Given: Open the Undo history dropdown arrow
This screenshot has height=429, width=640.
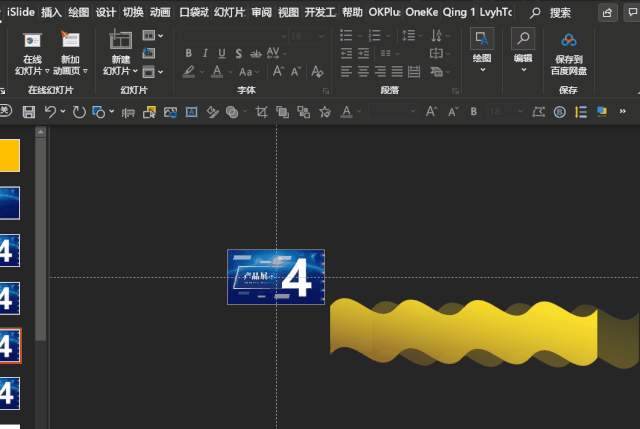Looking at the screenshot, I should pyautogui.click(x=63, y=111).
